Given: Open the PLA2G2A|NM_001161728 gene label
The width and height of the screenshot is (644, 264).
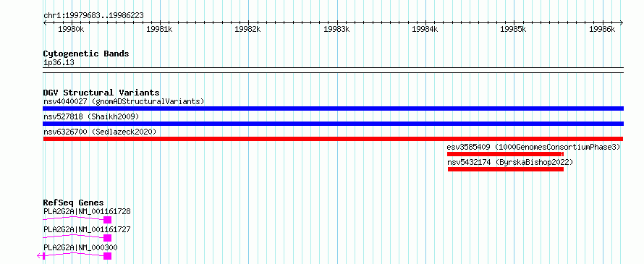Looking at the screenshot, I should coord(87,211).
